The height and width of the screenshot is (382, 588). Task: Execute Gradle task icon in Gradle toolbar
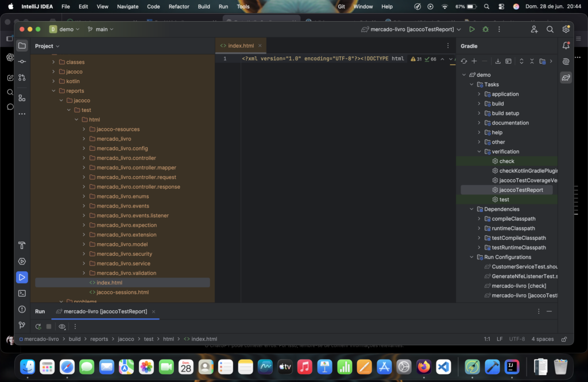[509, 61]
